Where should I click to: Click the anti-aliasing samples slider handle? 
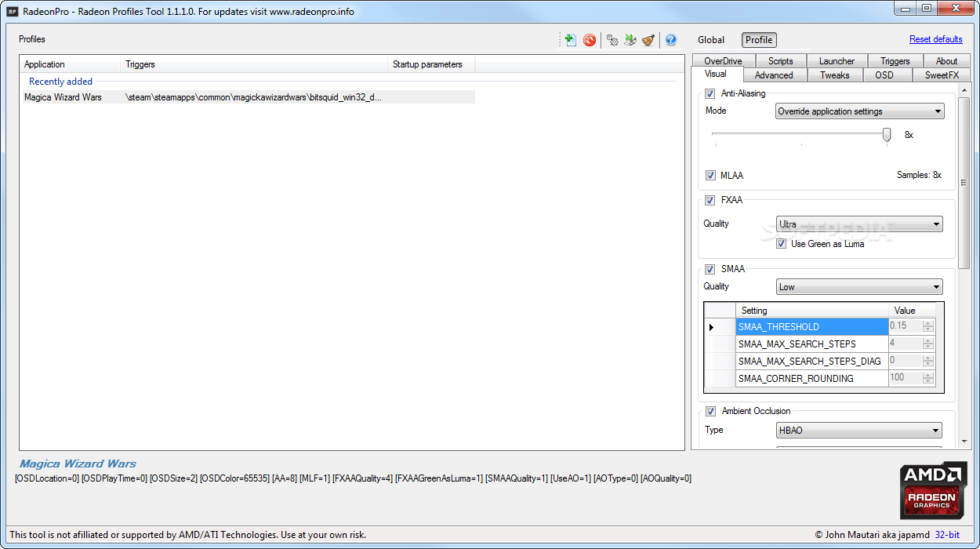[x=887, y=135]
